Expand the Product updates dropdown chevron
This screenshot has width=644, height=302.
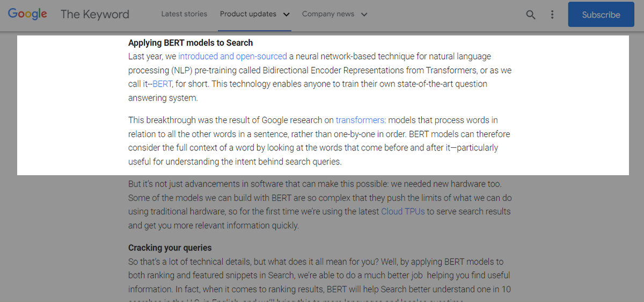pos(286,15)
